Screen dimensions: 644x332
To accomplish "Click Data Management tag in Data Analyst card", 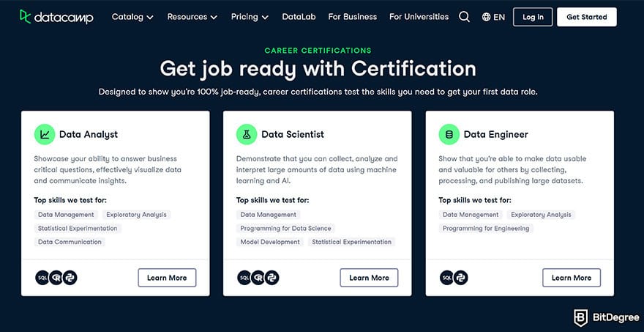I will click(66, 215).
